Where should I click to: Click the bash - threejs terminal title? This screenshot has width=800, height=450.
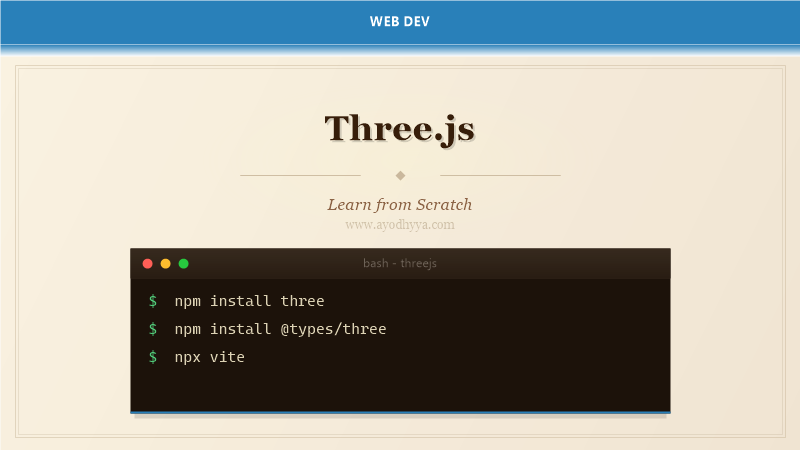(400, 263)
